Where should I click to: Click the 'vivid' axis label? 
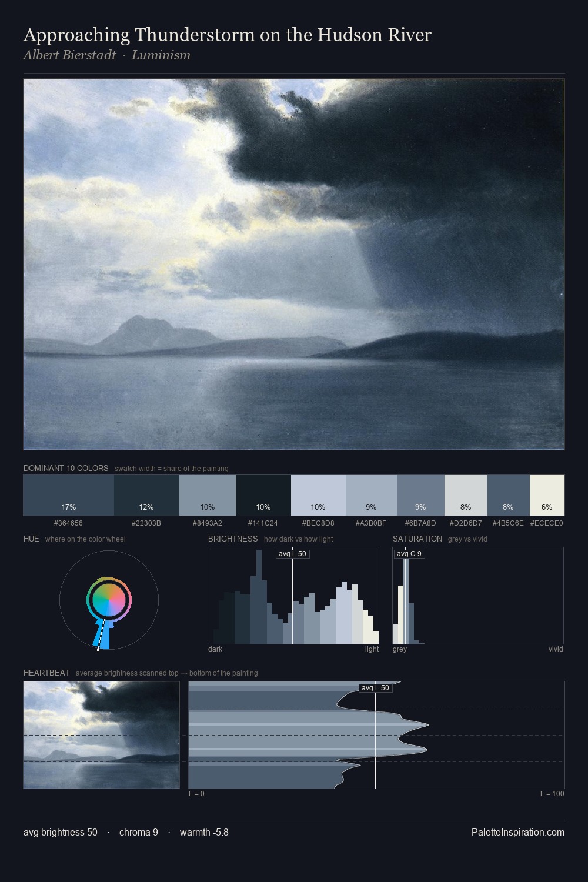[x=556, y=649]
